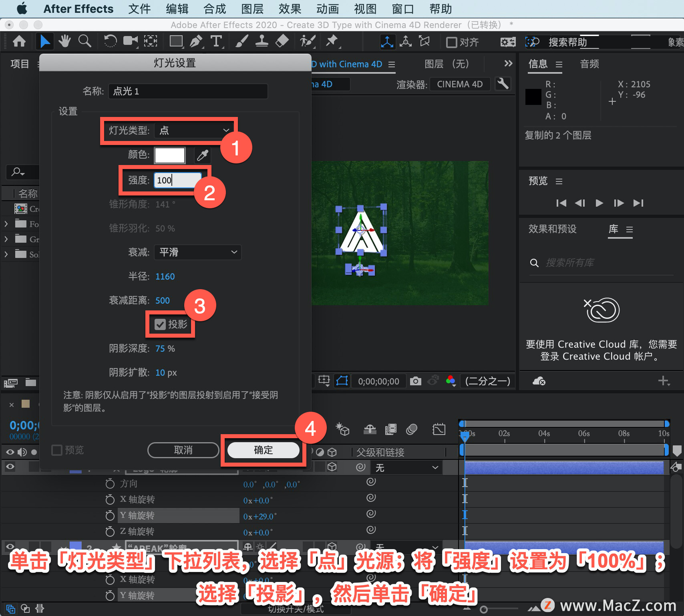Screen dimensions: 684x616
Task: Click the View Axis mode icon
Action: click(424, 42)
